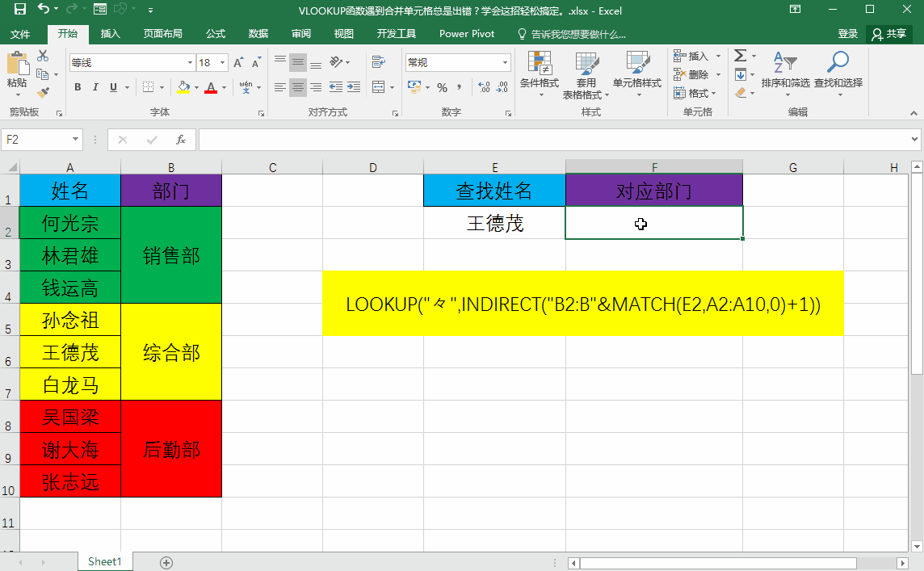Open 查找和选择 Find and Select
Image resolution: width=924 pixels, height=571 pixels.
click(838, 74)
